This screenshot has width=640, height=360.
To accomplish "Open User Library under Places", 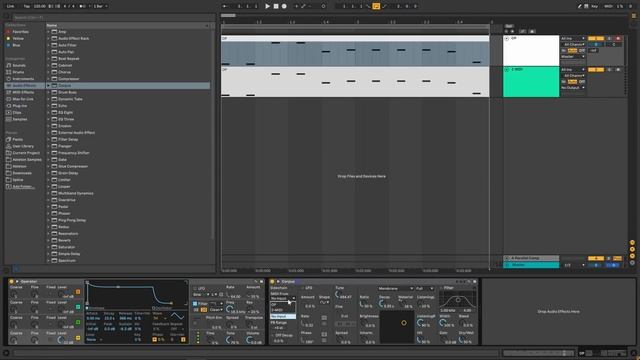I will click(23, 146).
